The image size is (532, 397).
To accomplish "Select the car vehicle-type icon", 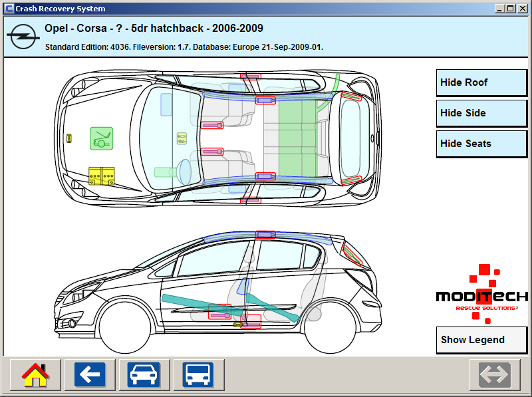I will point(144,374).
